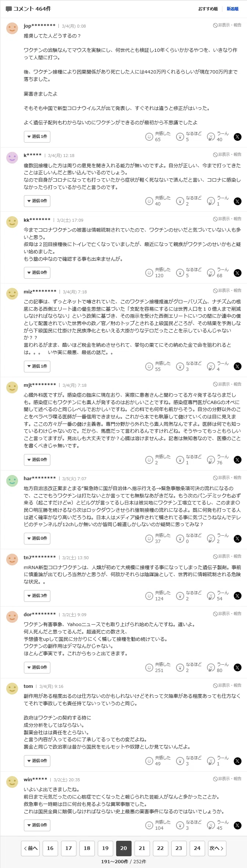Report or hide kk*******'s comment via 非表示・報告

point(227,219)
